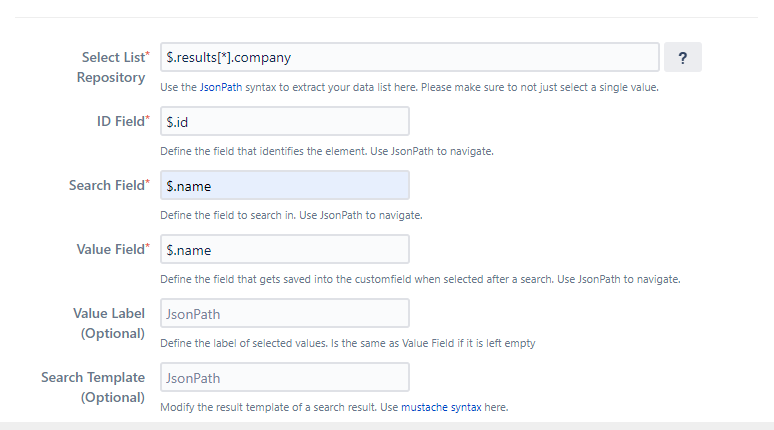This screenshot has width=774, height=430.
Task: Click the 'Modify the result template' description
Action: [x=278, y=407]
